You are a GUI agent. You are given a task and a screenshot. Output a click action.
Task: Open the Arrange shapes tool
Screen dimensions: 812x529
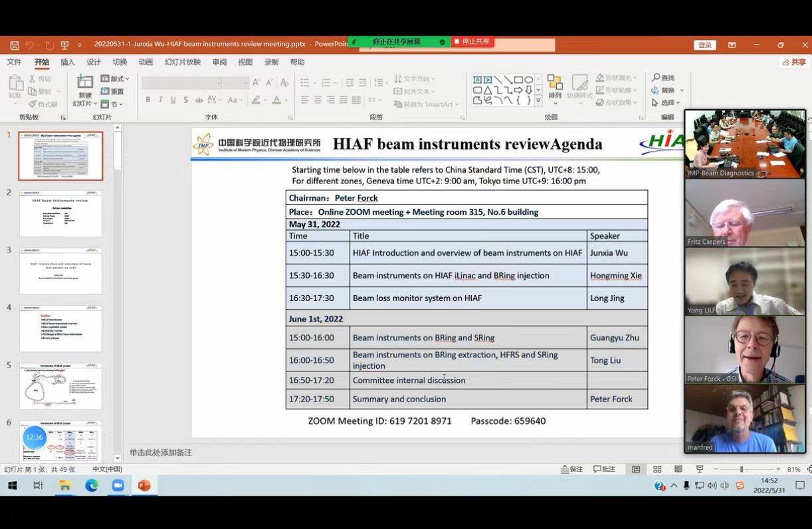(x=555, y=85)
